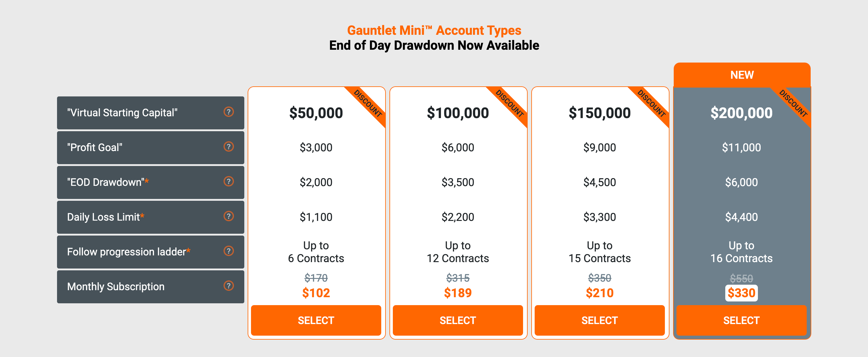The image size is (868, 357).
Task: Click DISCOUNT ribbon on $150,000 plan
Action: point(652,104)
